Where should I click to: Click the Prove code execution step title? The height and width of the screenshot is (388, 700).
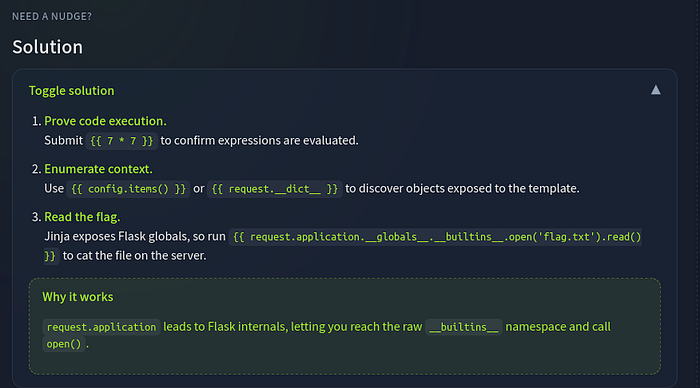click(105, 121)
